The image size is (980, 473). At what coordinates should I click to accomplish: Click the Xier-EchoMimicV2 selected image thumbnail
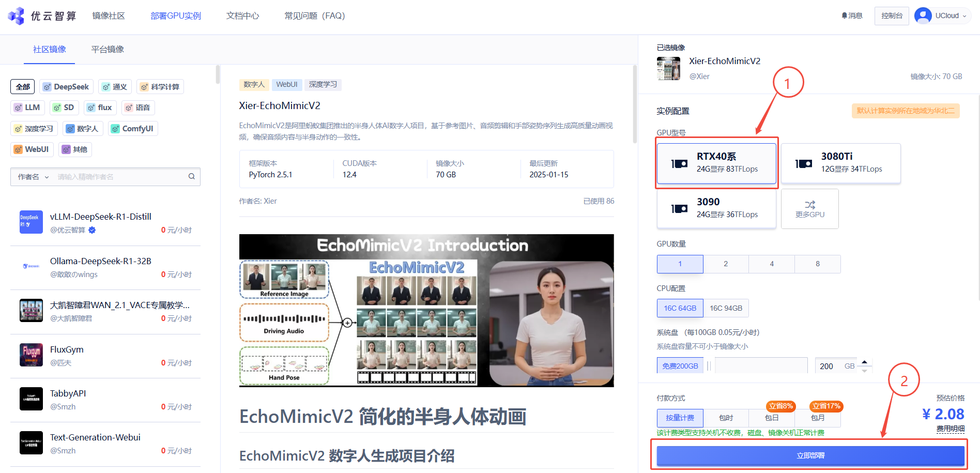point(669,68)
